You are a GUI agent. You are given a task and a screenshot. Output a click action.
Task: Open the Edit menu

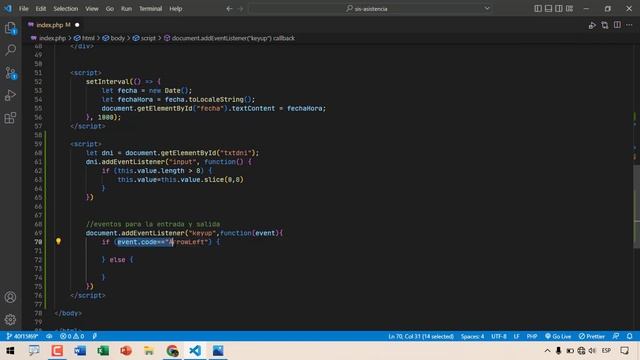(x=41, y=9)
